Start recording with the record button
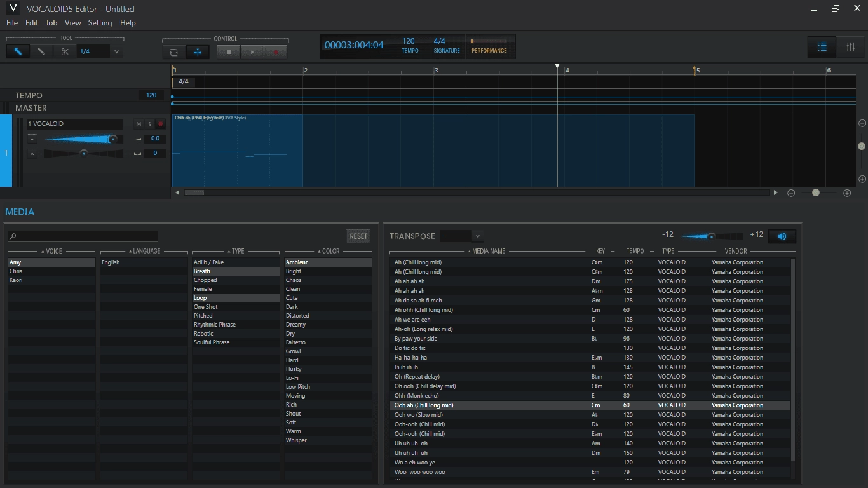The width and height of the screenshot is (868, 488). (x=276, y=52)
